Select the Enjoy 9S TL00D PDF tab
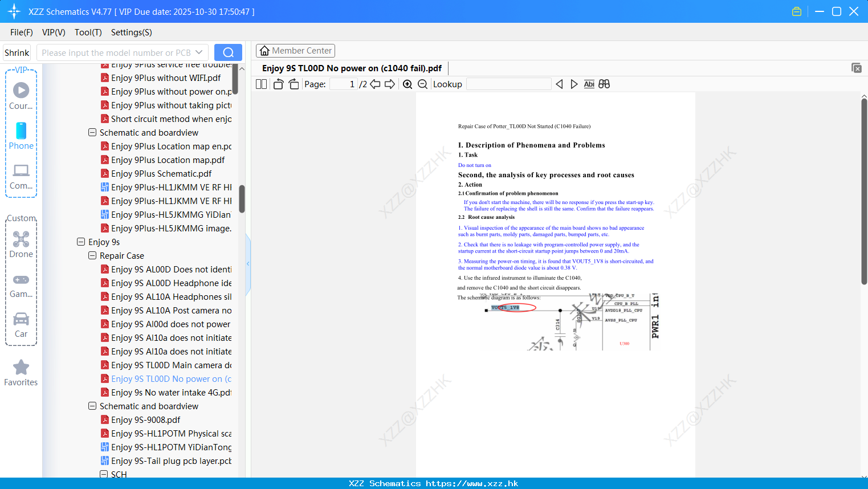 [352, 68]
